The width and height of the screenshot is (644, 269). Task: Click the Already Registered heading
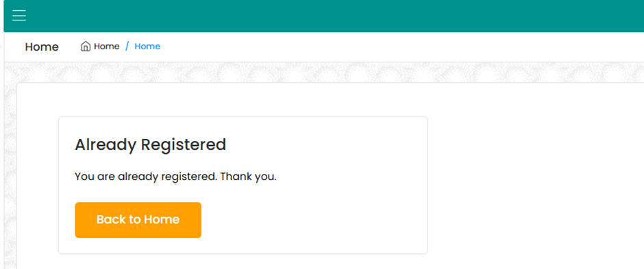click(150, 144)
